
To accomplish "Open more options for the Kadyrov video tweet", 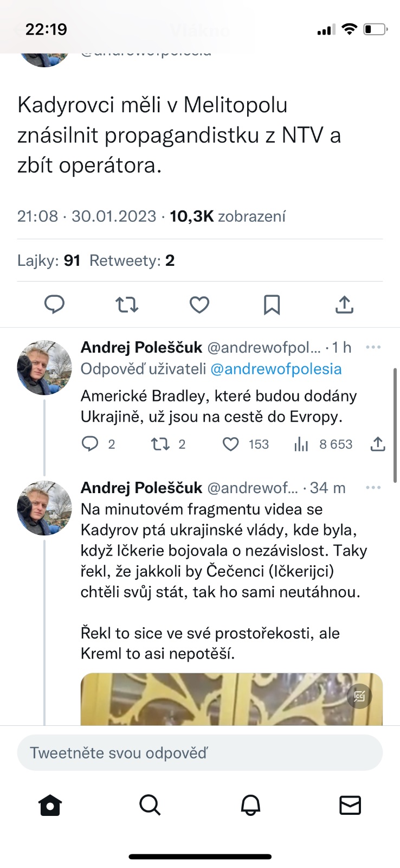I will [373, 488].
